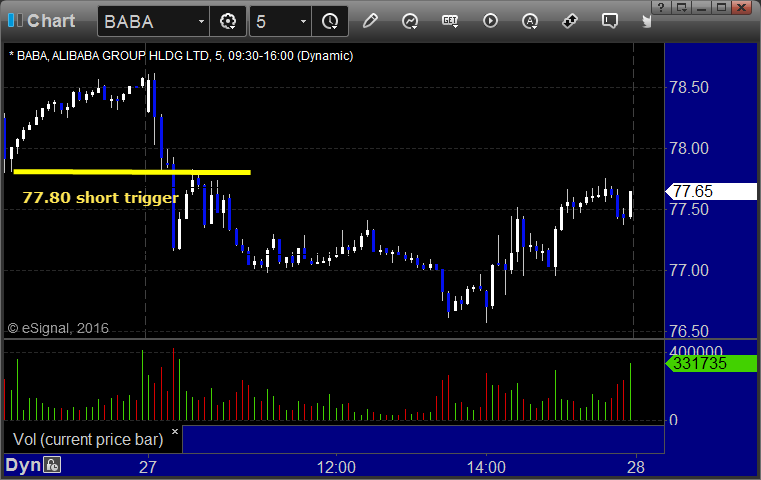Click the 28 date axis label
The image size is (761, 480).
pyautogui.click(x=636, y=467)
